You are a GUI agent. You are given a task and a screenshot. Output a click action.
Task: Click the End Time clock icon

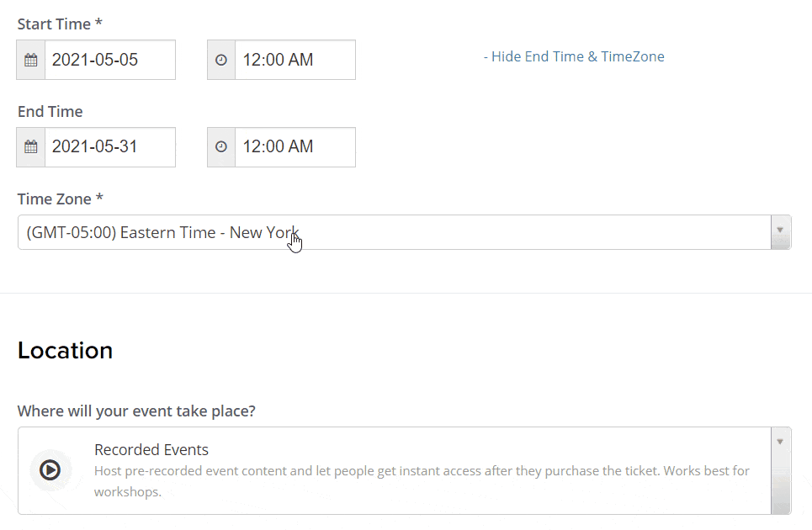pos(221,147)
